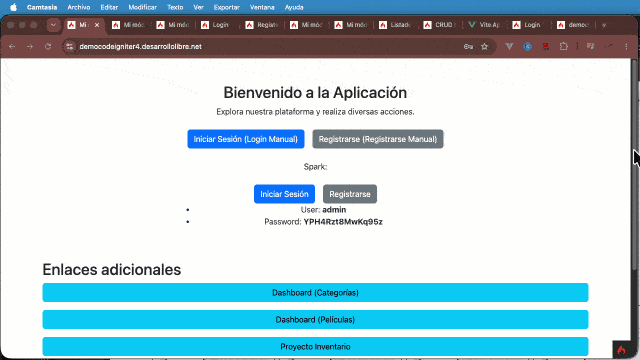
Task: Click the password text YPH4Rzt8MwKq95z
Action: pyautogui.click(x=343, y=222)
